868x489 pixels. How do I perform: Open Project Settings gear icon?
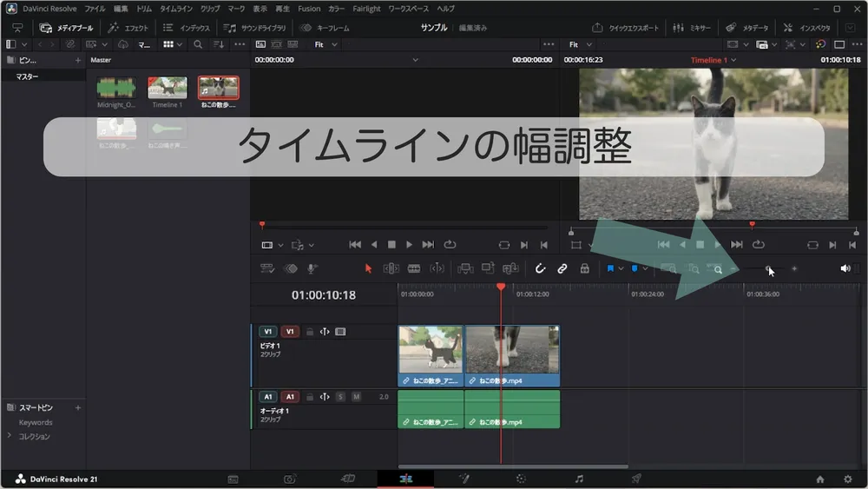847,479
